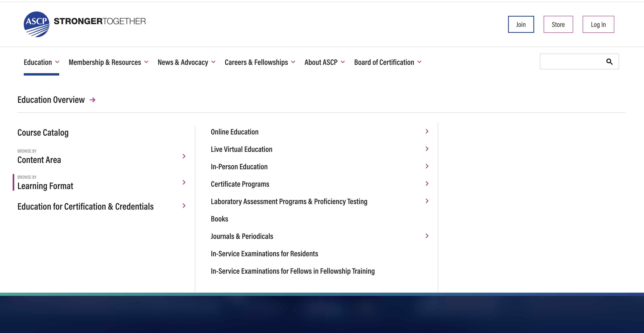
Task: Open the Membership & Resources menu
Action: (105, 62)
